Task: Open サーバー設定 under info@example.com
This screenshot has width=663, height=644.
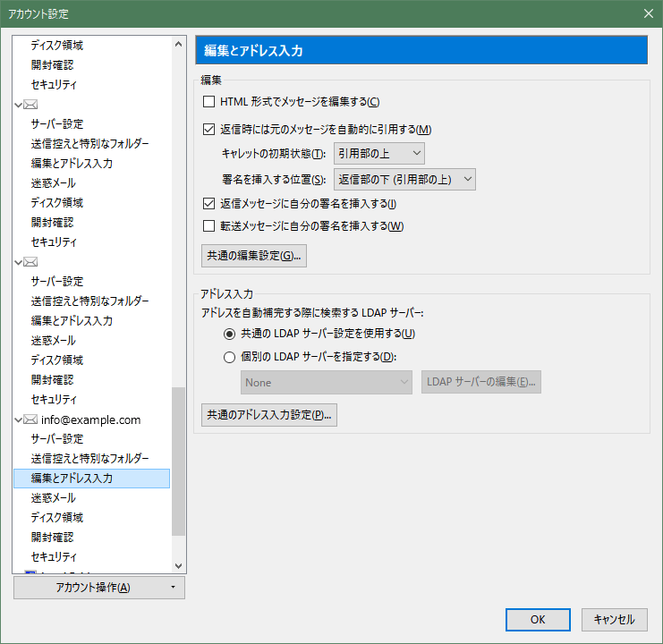Action: pos(57,439)
